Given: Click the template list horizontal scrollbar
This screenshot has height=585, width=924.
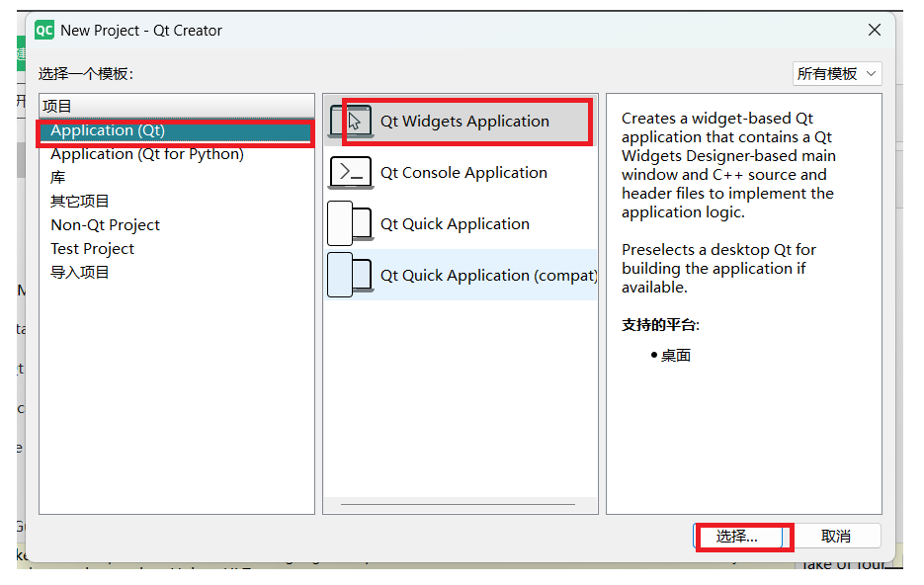Looking at the screenshot, I should pyautogui.click(x=458, y=504).
